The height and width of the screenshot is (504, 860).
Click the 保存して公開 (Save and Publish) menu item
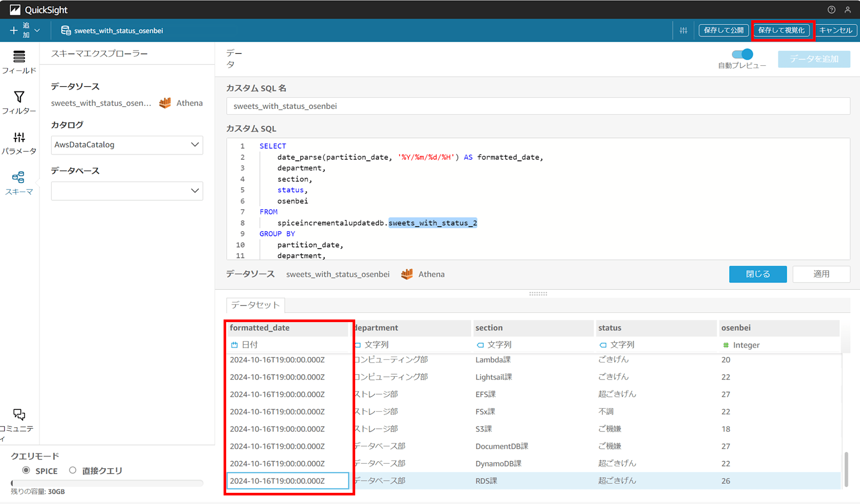pos(723,30)
